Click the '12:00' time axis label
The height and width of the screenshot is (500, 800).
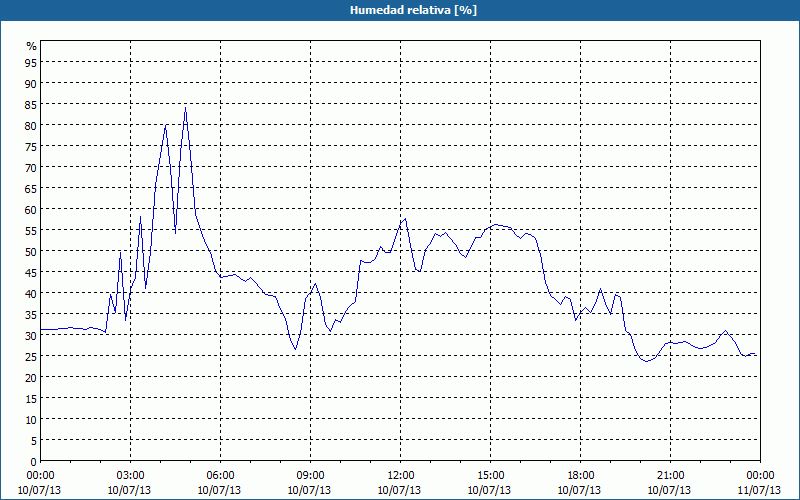click(401, 476)
